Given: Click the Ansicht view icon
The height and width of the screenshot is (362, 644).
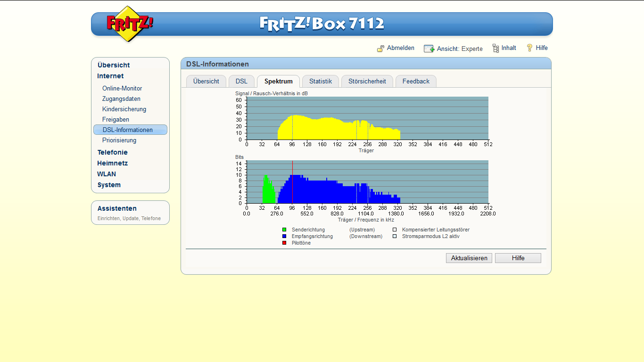Looking at the screenshot, I should coord(429,49).
